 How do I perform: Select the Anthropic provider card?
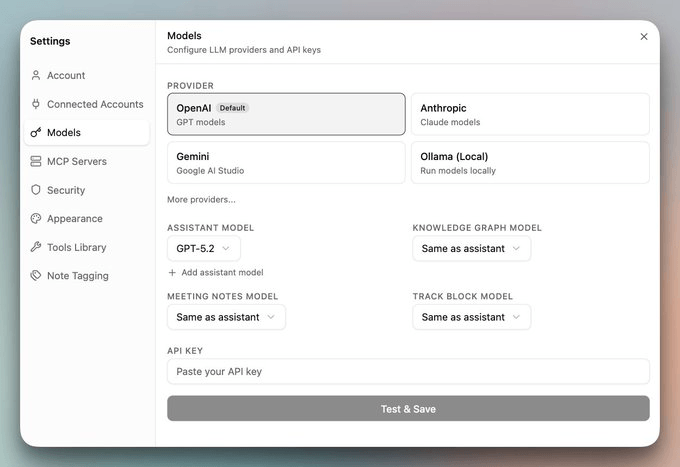pyautogui.click(x=530, y=114)
